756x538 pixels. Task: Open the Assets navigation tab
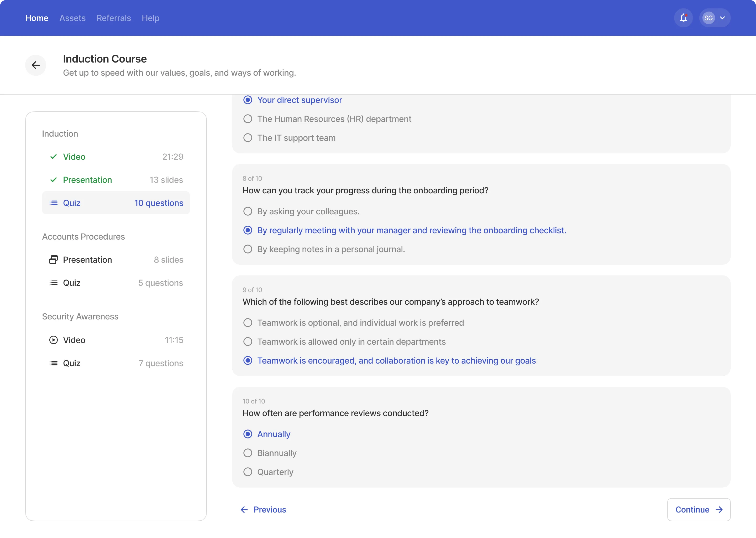tap(72, 18)
